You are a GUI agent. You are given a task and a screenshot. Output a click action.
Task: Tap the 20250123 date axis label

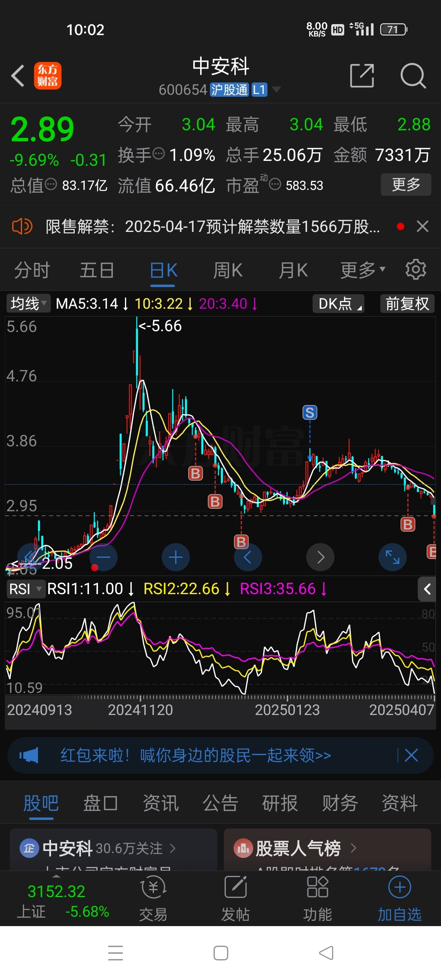point(287,710)
